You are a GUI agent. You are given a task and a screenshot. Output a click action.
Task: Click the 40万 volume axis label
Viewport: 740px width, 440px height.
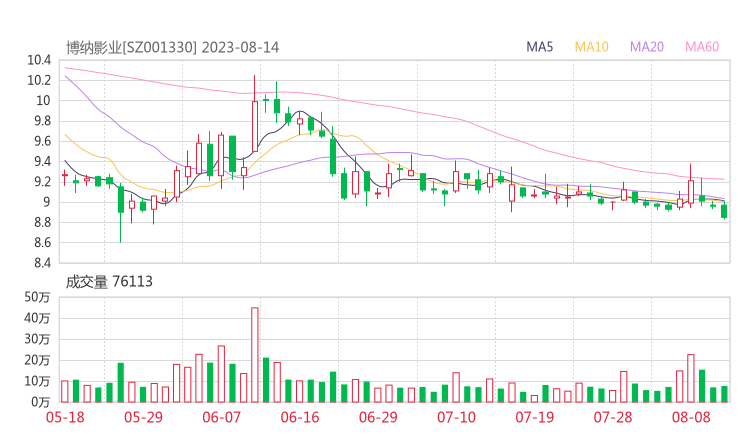click(x=37, y=318)
